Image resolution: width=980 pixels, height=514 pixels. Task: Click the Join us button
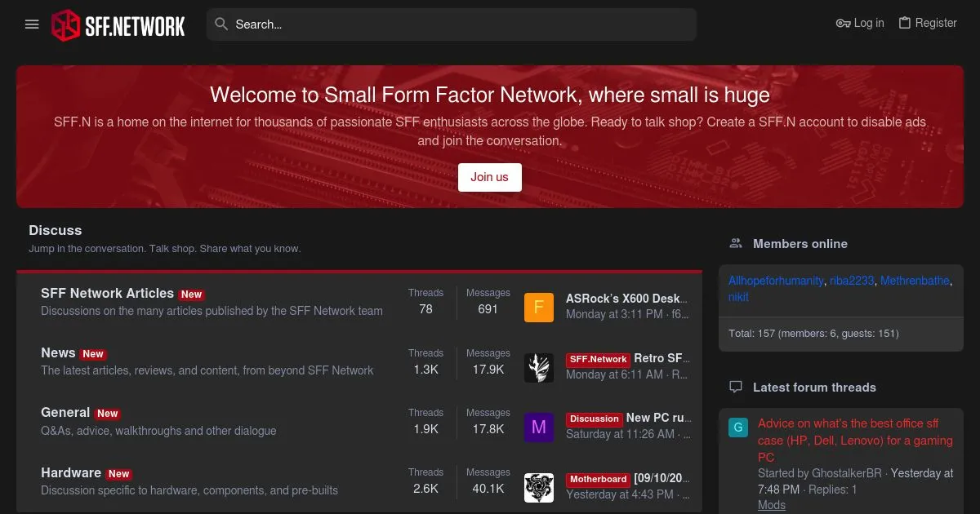click(x=489, y=177)
